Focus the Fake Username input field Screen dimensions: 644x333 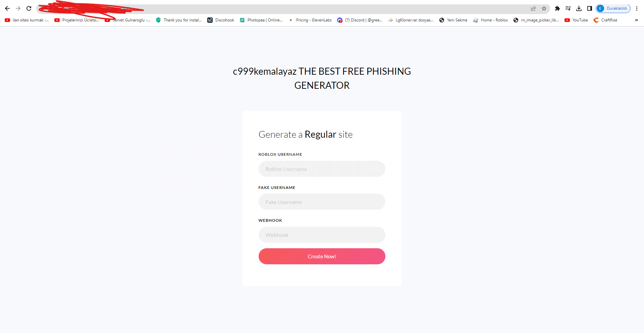point(322,202)
